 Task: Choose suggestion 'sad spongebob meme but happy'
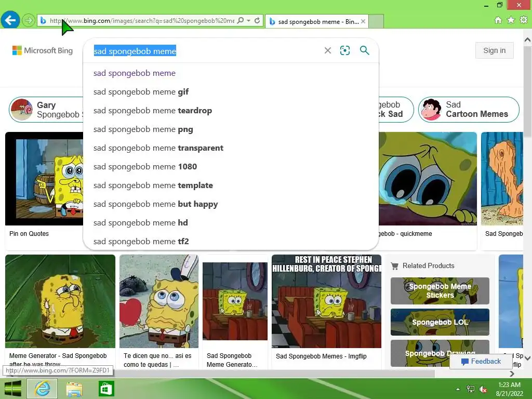(x=231, y=204)
